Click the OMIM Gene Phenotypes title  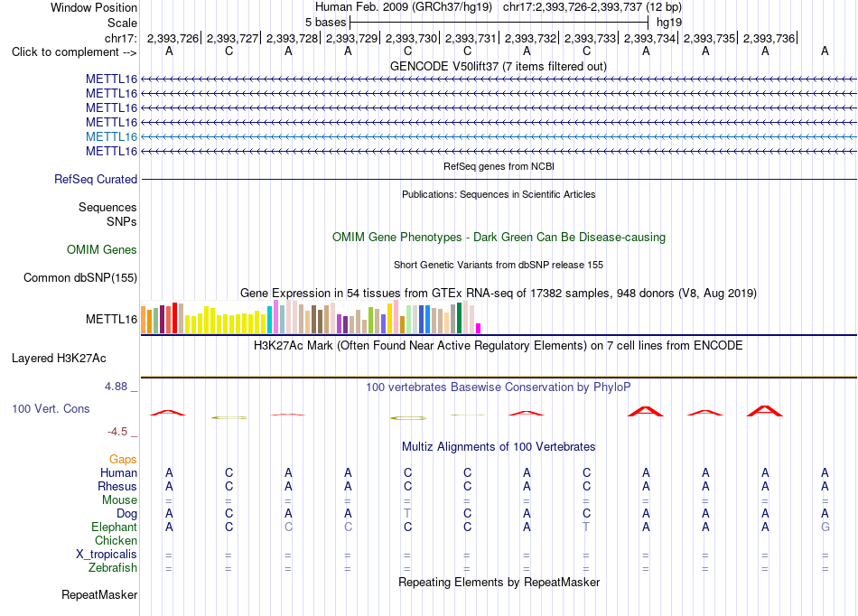pyautogui.click(x=499, y=237)
